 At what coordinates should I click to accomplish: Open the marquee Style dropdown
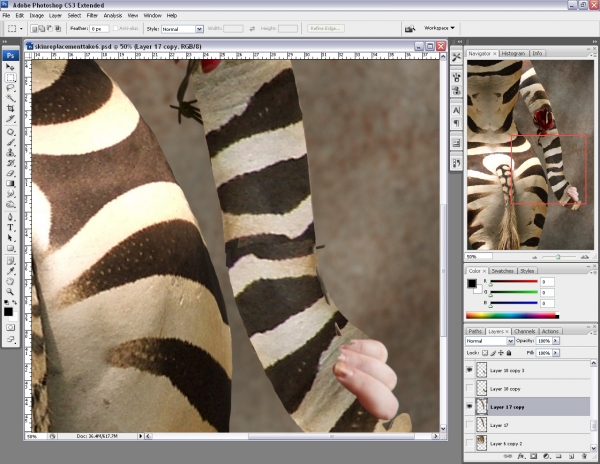coord(199,29)
